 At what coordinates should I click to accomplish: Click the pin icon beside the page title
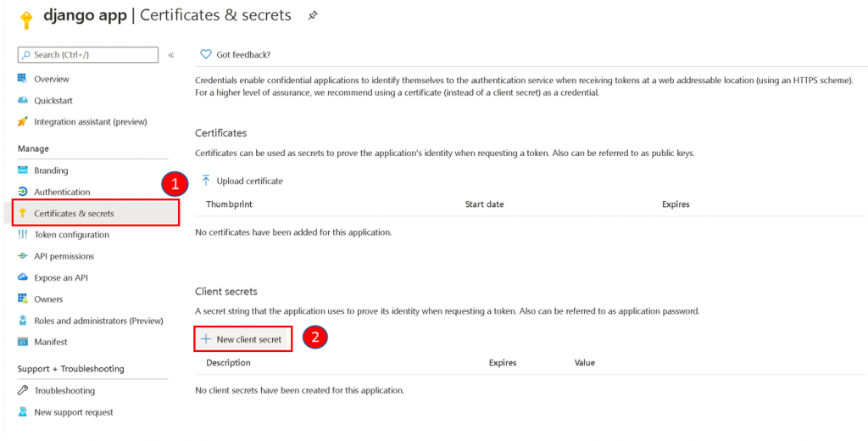pyautogui.click(x=313, y=16)
